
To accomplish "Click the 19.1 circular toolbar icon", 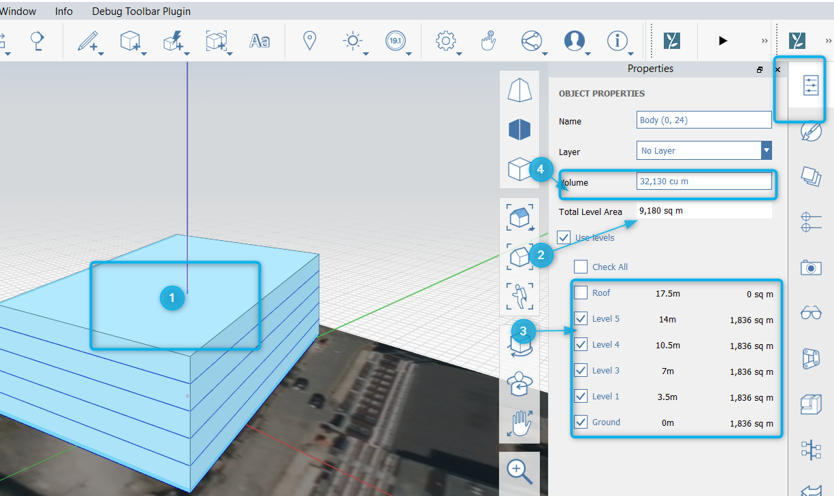I will tap(395, 40).
